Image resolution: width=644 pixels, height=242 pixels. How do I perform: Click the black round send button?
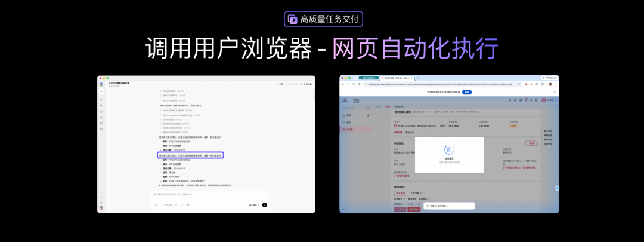pyautogui.click(x=265, y=205)
